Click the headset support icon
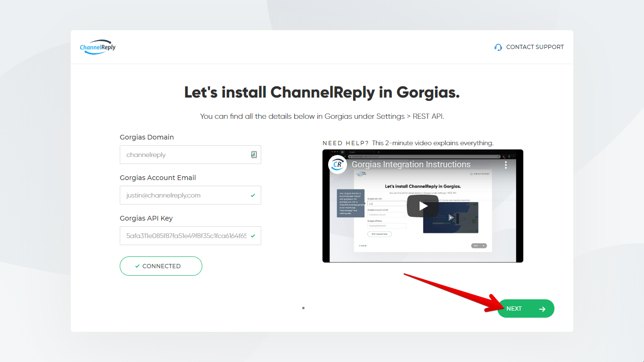Image resolution: width=644 pixels, height=362 pixels. click(498, 47)
